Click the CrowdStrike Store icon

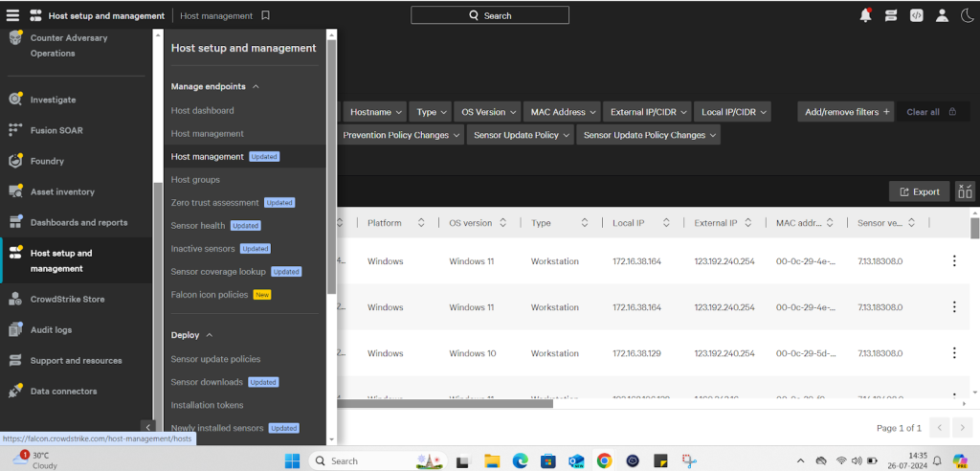click(15, 299)
